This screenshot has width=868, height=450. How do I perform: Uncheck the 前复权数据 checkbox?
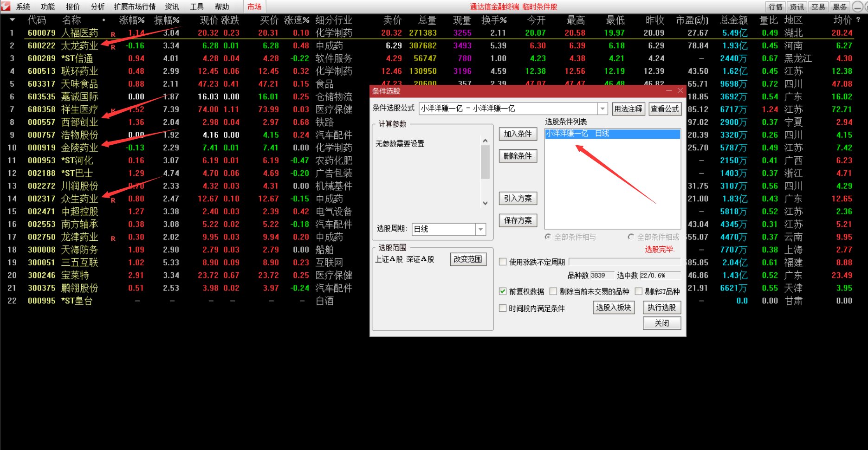coord(503,291)
